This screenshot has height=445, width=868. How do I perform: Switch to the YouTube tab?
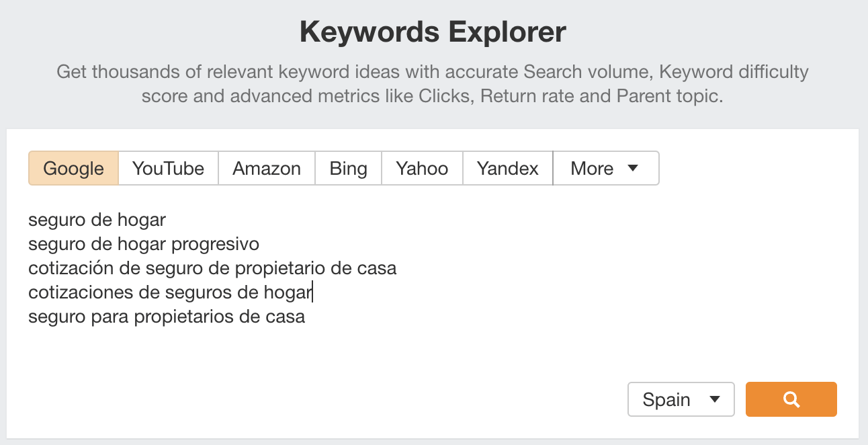168,168
